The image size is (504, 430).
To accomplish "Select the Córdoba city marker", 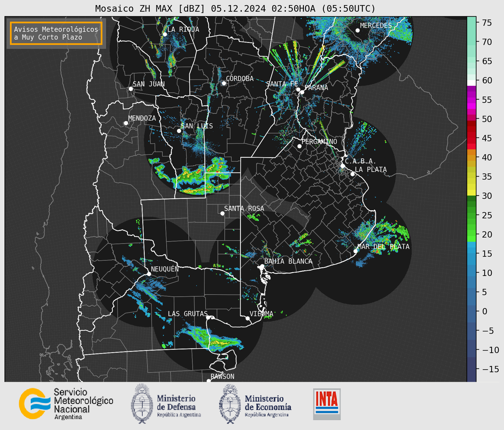I will coord(224,83).
